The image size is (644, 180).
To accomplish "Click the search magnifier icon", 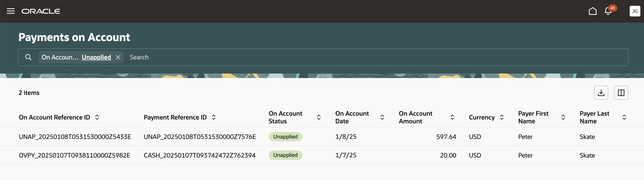I will click(28, 57).
